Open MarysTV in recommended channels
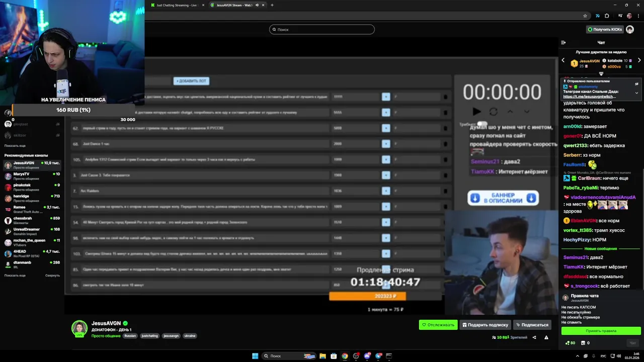The height and width of the screenshot is (362, 644). [x=32, y=176]
